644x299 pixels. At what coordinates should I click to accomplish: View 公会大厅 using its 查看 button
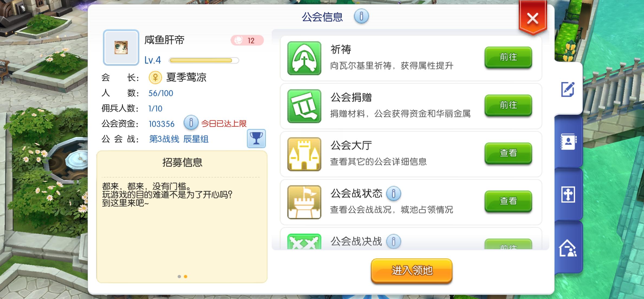[508, 153]
